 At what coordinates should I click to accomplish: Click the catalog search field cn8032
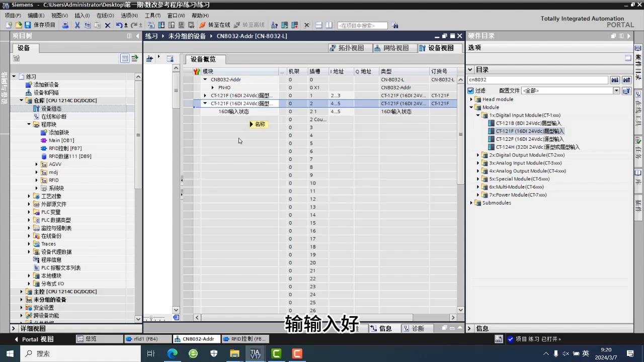pos(537,80)
